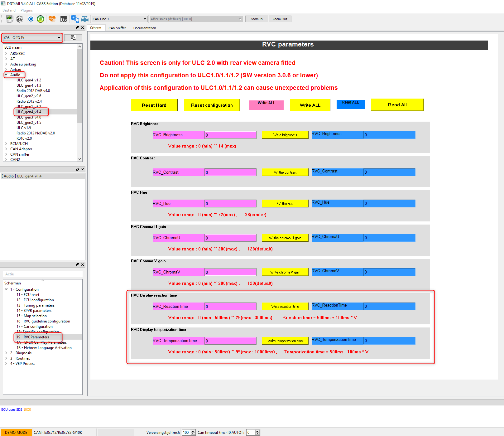Image resolution: width=504 pixels, height=436 pixels.
Task: Click the orange heart monitor icon
Action: pos(52,19)
